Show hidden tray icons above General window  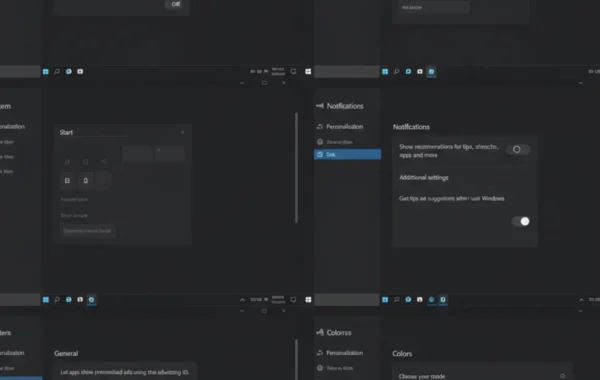(242, 300)
